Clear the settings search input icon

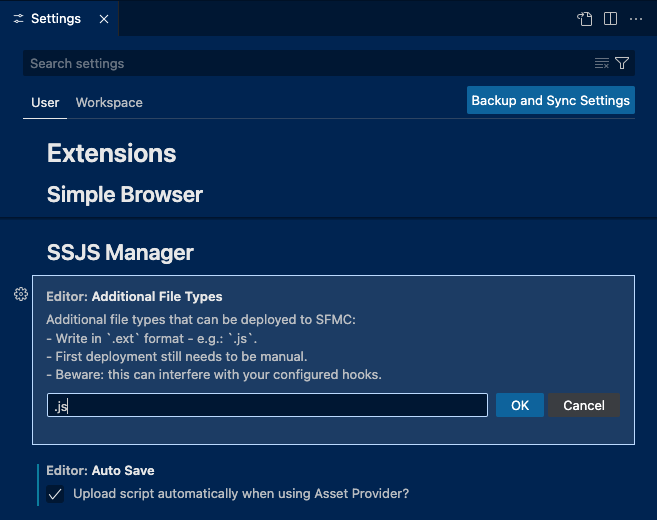pyautogui.click(x=602, y=63)
